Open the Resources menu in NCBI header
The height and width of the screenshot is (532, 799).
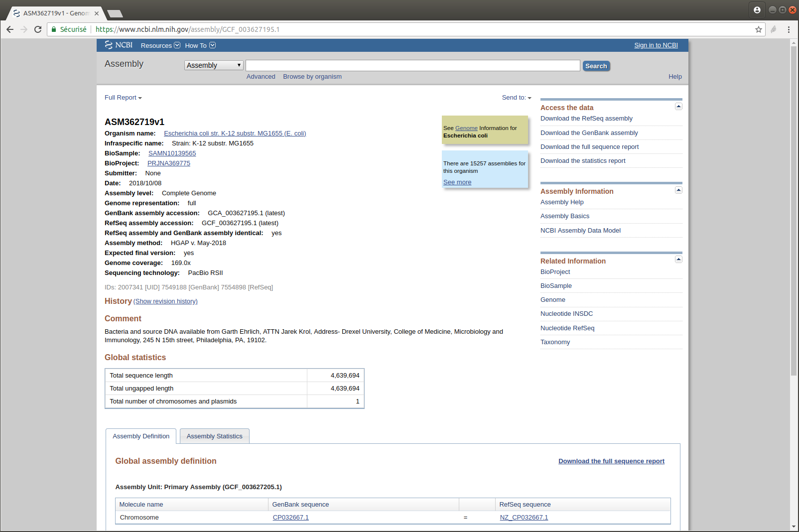point(160,45)
